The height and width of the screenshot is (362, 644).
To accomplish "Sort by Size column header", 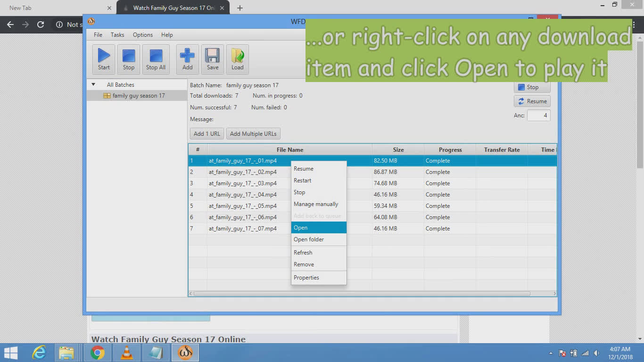I will coord(398,150).
